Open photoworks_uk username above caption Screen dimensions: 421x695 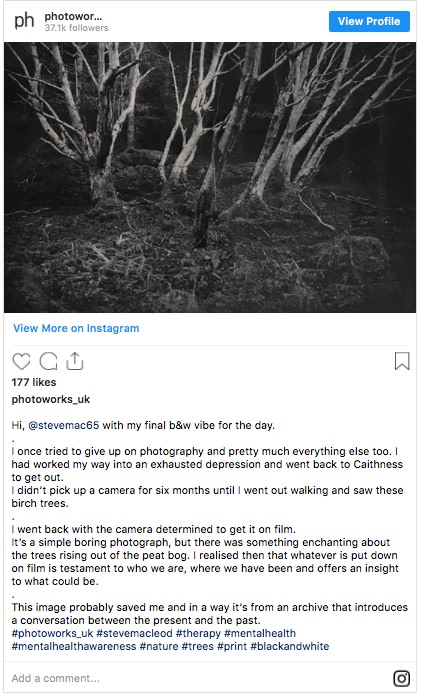tap(51, 399)
